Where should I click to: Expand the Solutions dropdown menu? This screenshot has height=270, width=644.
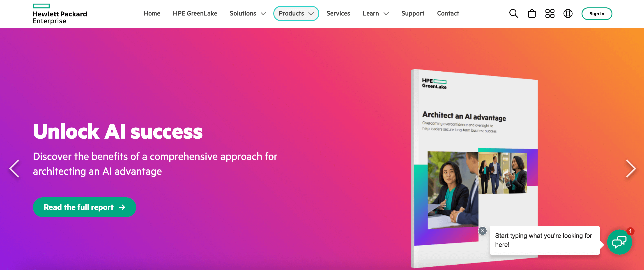click(x=247, y=13)
